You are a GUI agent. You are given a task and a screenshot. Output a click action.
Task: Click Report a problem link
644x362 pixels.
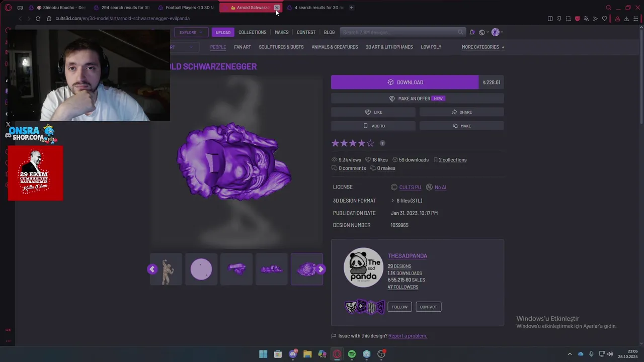pyautogui.click(x=408, y=336)
